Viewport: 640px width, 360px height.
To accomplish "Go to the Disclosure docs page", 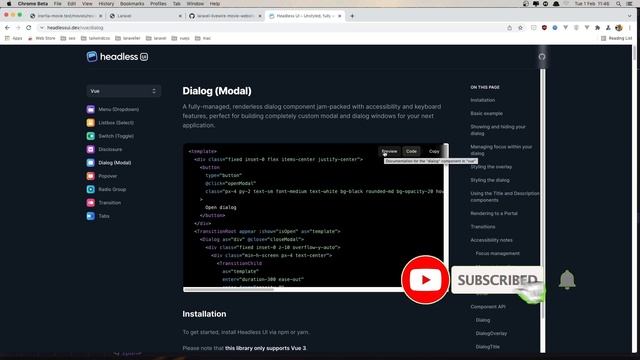I will pos(110,149).
